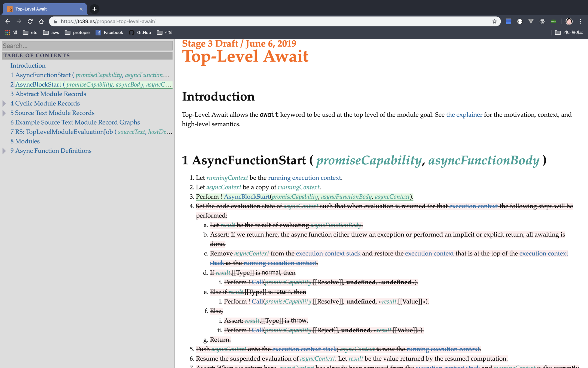Select the Top-Level Await tab
The image size is (588, 368).
click(x=44, y=9)
